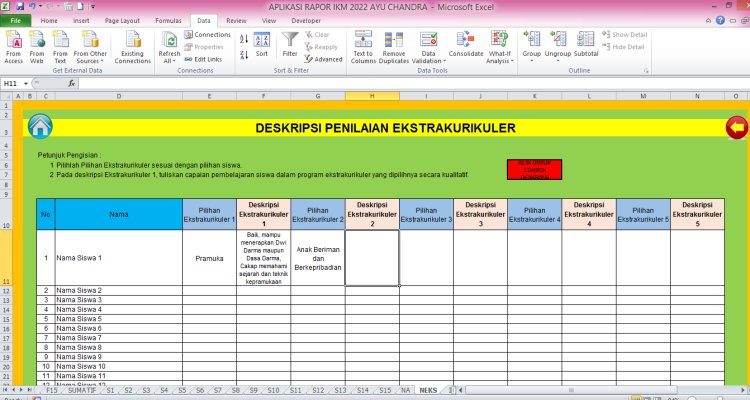
Task: Click the red back arrow icon
Action: click(x=737, y=127)
